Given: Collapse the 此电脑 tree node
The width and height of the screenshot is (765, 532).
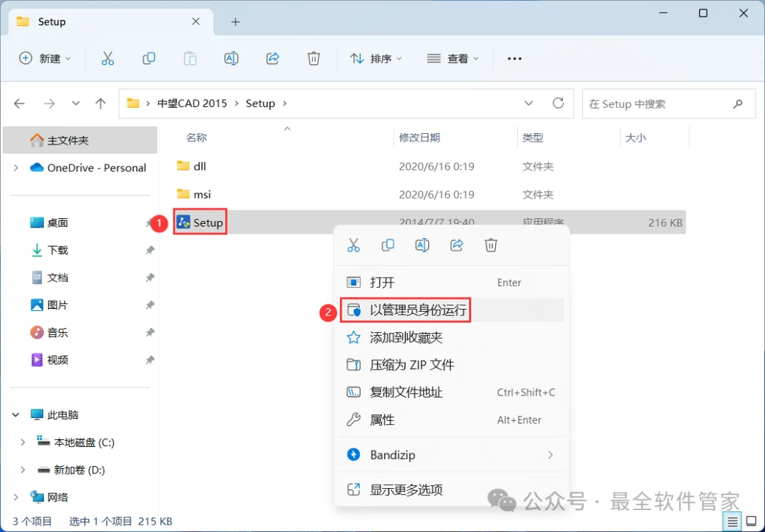Looking at the screenshot, I should point(16,415).
